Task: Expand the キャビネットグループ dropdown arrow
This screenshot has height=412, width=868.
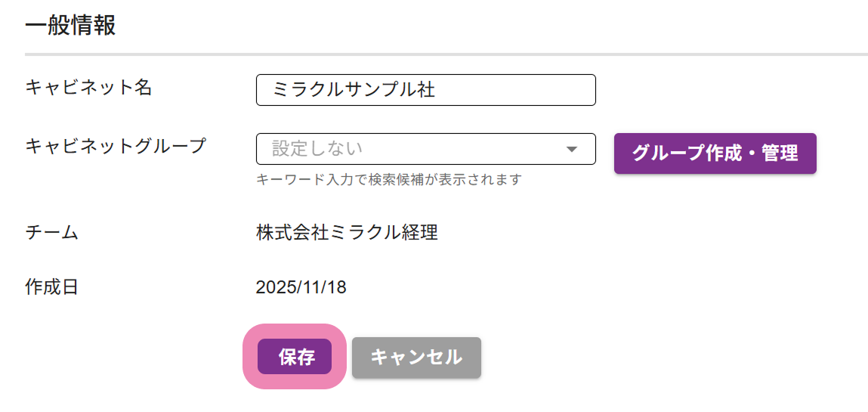Action: (x=572, y=149)
